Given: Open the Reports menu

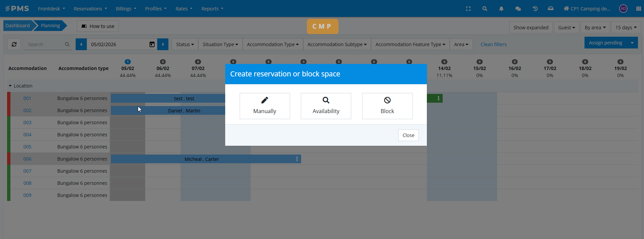Looking at the screenshot, I should tap(212, 9).
